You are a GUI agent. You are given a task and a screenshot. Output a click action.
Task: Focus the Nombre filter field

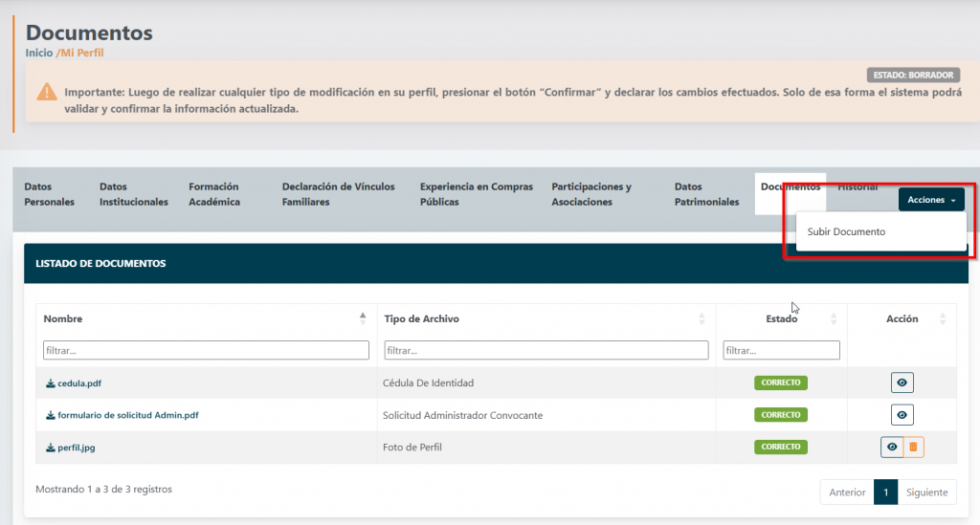point(207,350)
